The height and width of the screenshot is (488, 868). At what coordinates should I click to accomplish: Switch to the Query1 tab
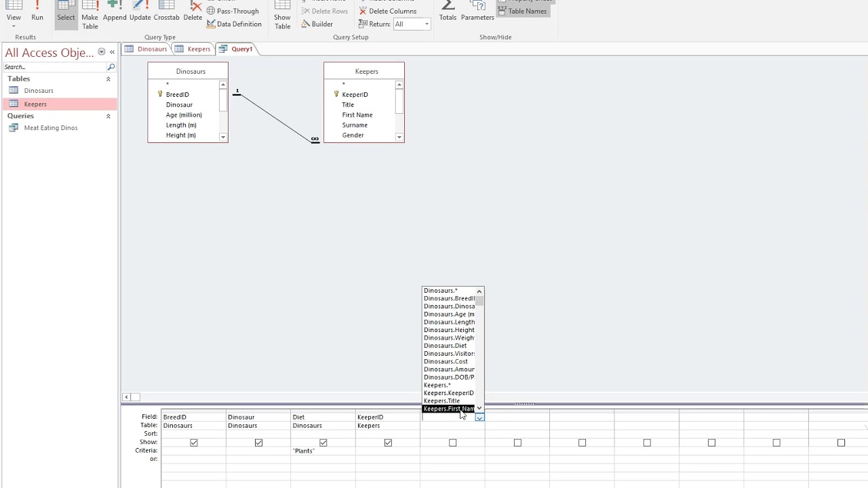(x=236, y=49)
